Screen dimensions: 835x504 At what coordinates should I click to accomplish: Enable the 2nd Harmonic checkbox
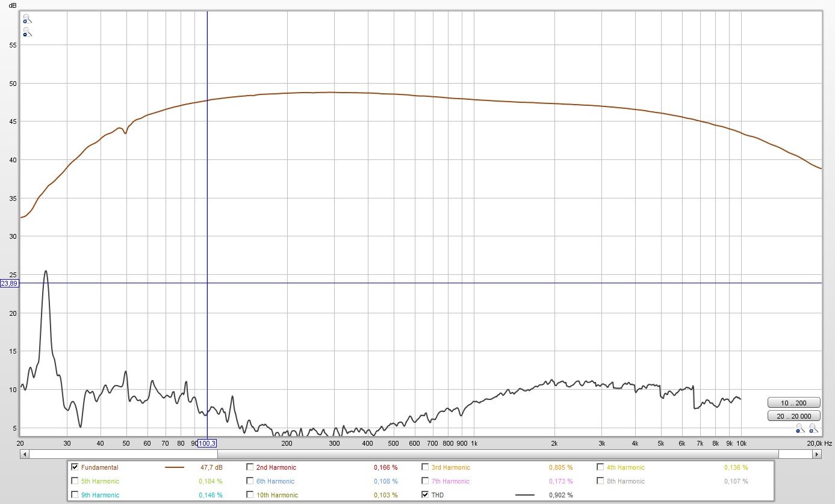point(250,467)
